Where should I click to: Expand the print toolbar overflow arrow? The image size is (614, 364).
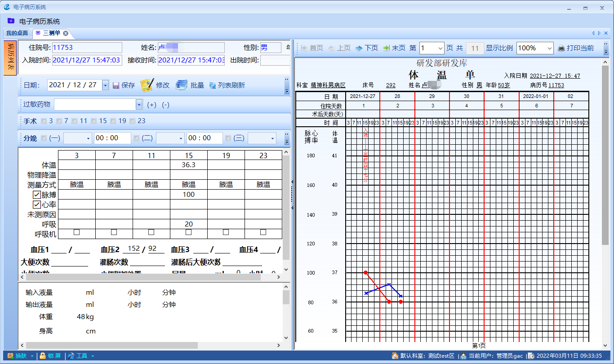(607, 48)
